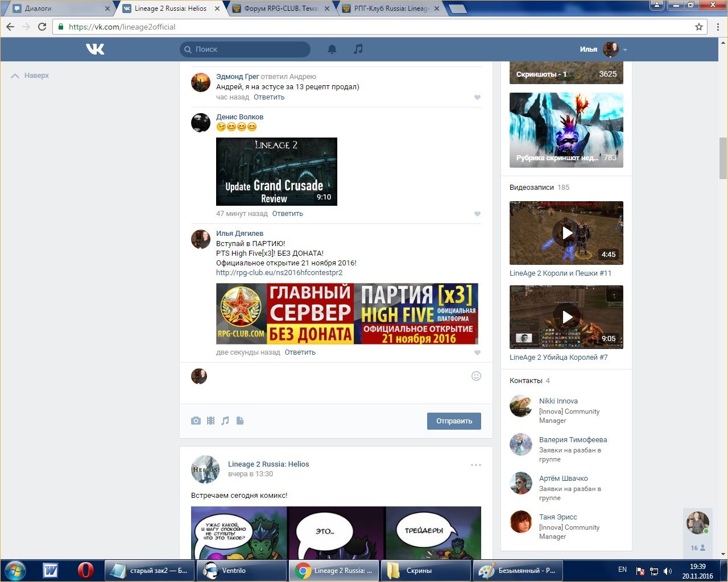This screenshot has height=582, width=728.
Task: Reply to Эдмонд Грег's comment
Action: [269, 97]
